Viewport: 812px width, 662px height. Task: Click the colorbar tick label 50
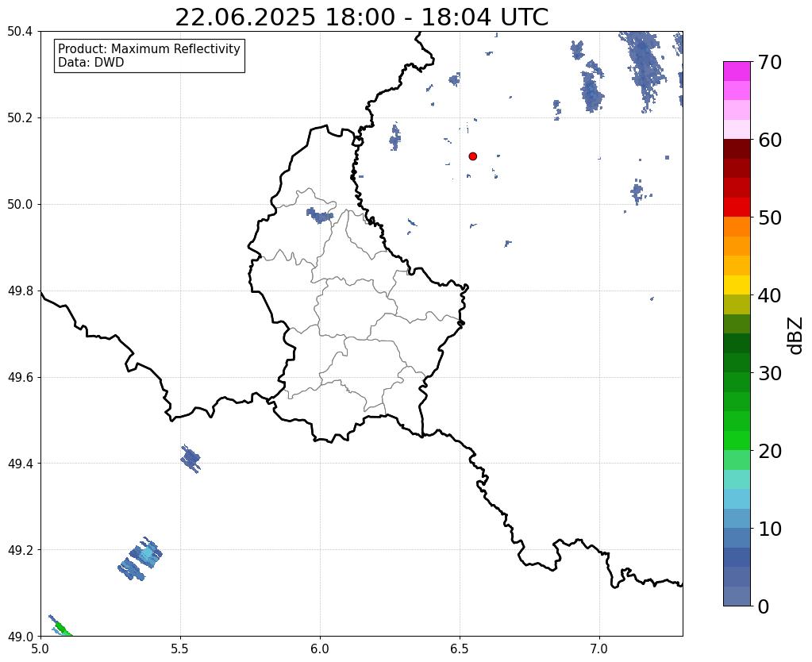pos(770,217)
